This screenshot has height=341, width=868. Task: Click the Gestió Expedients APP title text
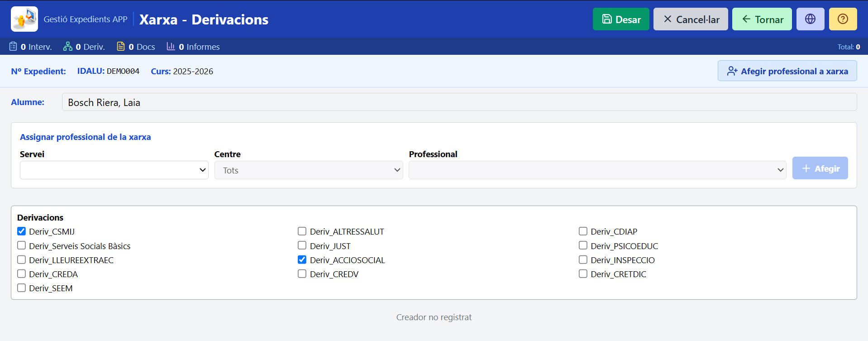86,19
